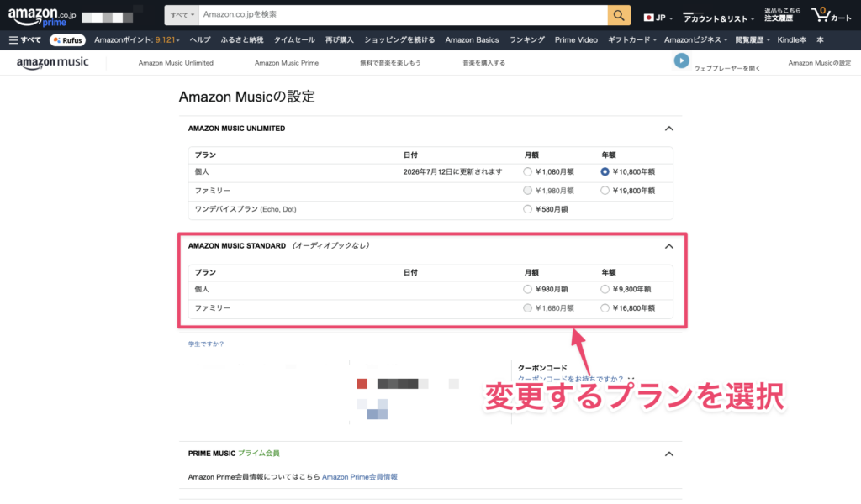Open the hamburger すべて menu
This screenshot has height=504, width=861.
[25, 39]
